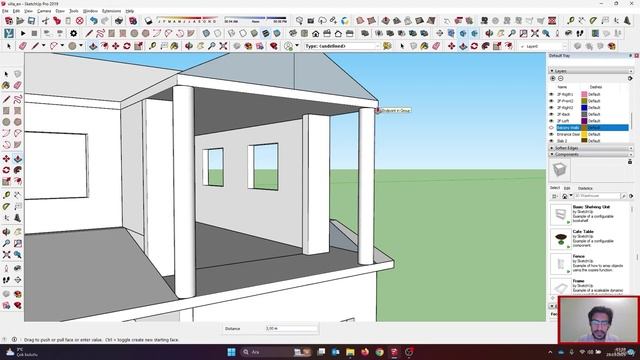Click the Model Info icon

click(133, 20)
